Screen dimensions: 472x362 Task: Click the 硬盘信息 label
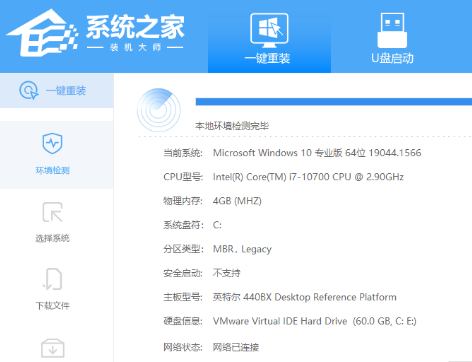pyautogui.click(x=183, y=321)
